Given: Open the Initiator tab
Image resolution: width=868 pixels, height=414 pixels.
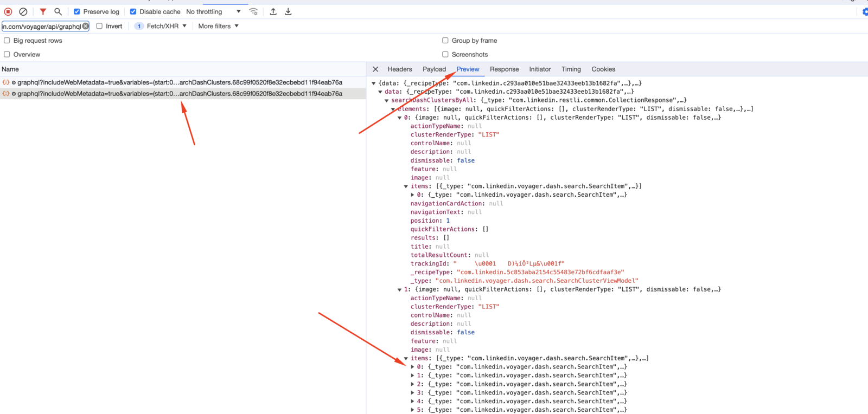Looking at the screenshot, I should click(540, 69).
